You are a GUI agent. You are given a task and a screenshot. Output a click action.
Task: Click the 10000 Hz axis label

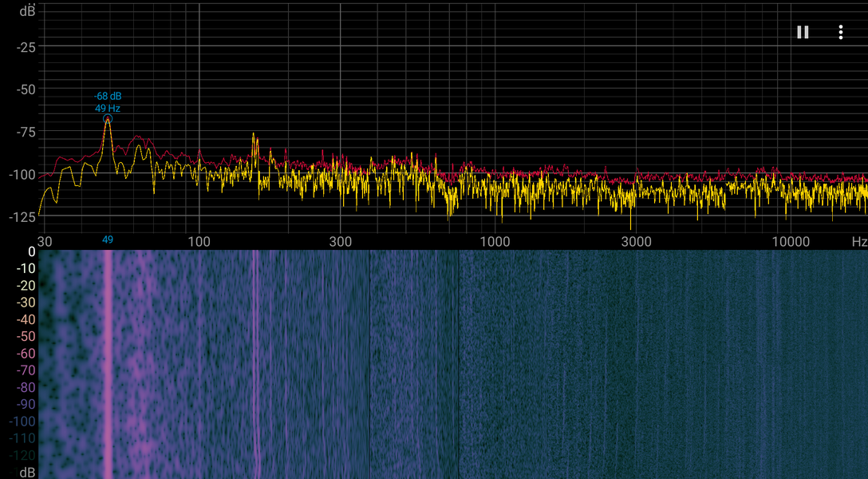coord(791,241)
